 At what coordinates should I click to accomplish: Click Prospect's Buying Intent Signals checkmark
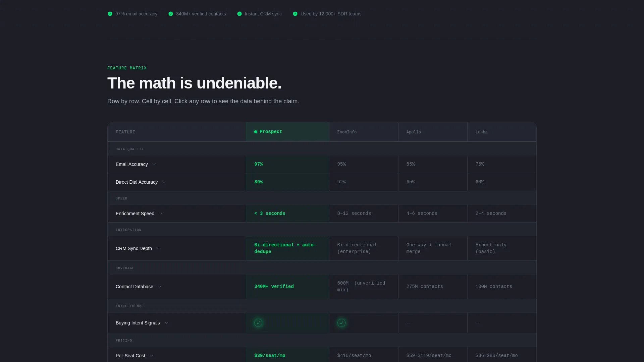tap(258, 323)
